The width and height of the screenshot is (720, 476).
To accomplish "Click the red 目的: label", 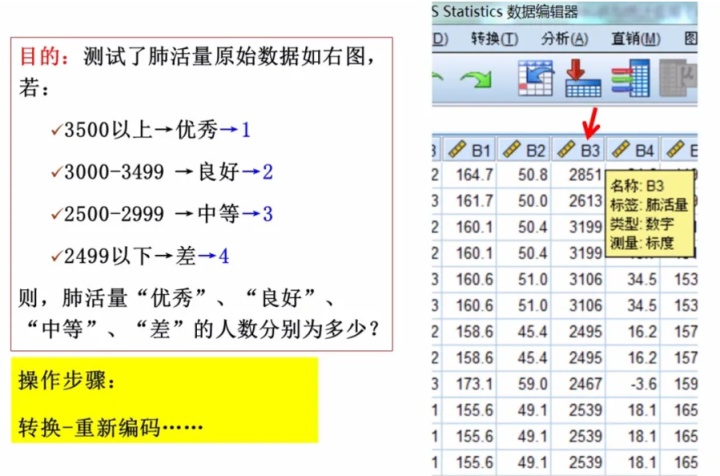I will pyautogui.click(x=45, y=57).
